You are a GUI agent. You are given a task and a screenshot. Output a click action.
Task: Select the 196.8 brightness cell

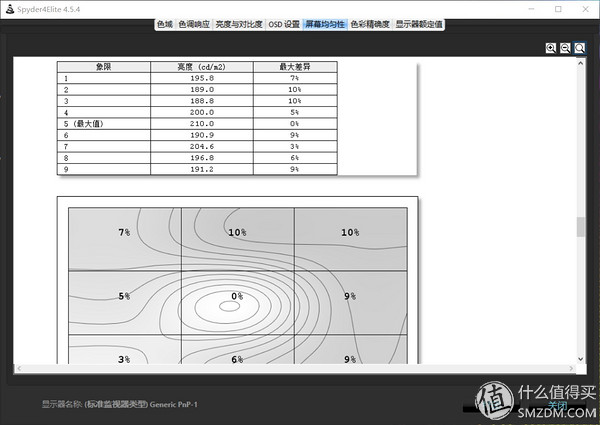pyautogui.click(x=202, y=158)
